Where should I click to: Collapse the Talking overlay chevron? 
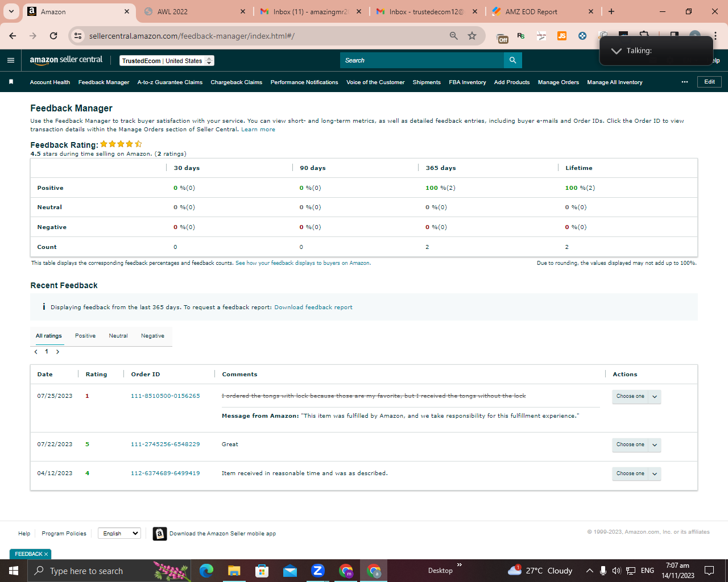tap(616, 51)
